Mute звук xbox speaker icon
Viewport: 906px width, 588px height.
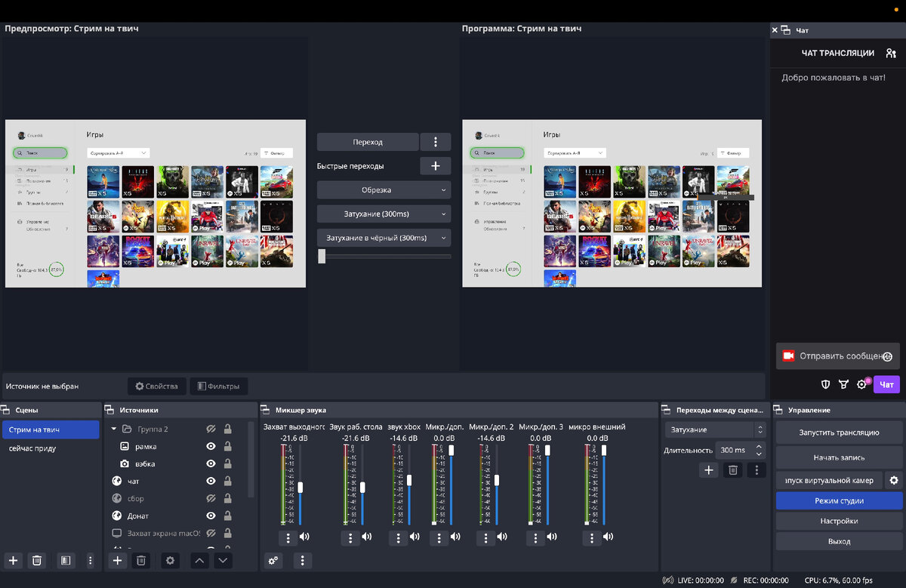414,537
